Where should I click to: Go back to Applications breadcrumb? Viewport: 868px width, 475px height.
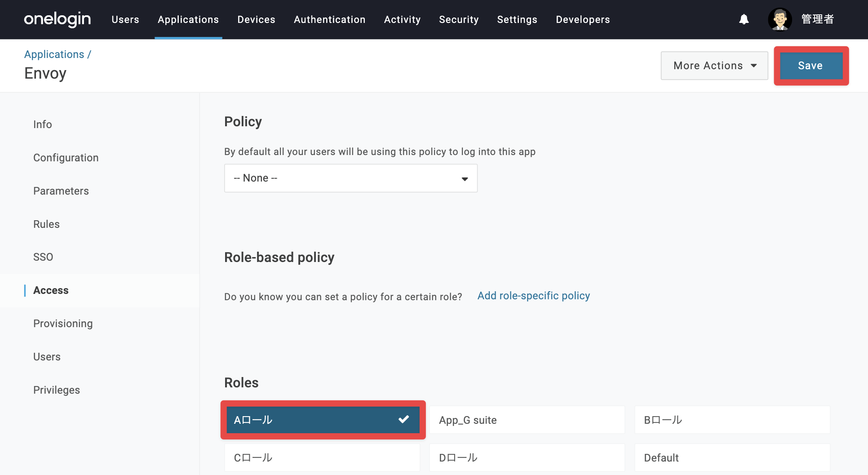54,54
